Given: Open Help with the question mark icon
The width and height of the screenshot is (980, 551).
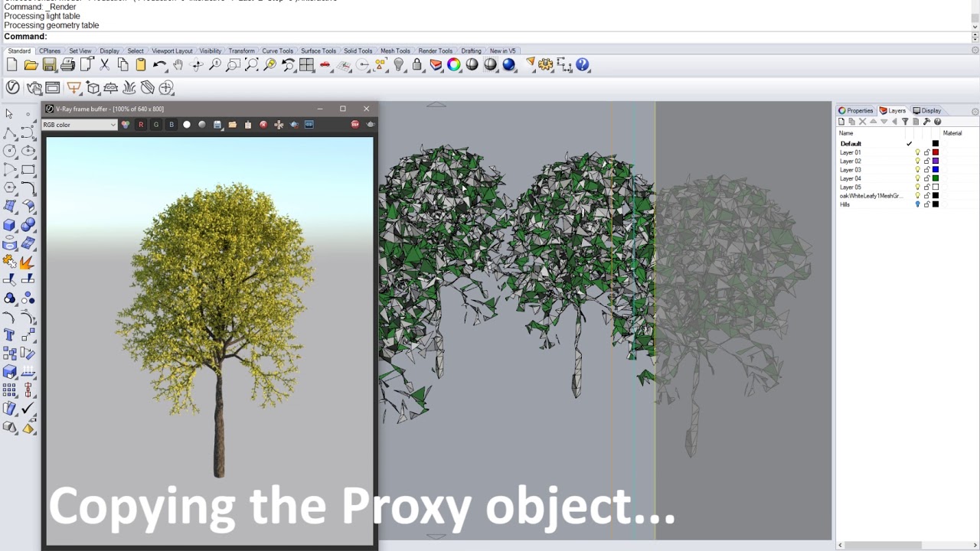Looking at the screenshot, I should pyautogui.click(x=583, y=65).
